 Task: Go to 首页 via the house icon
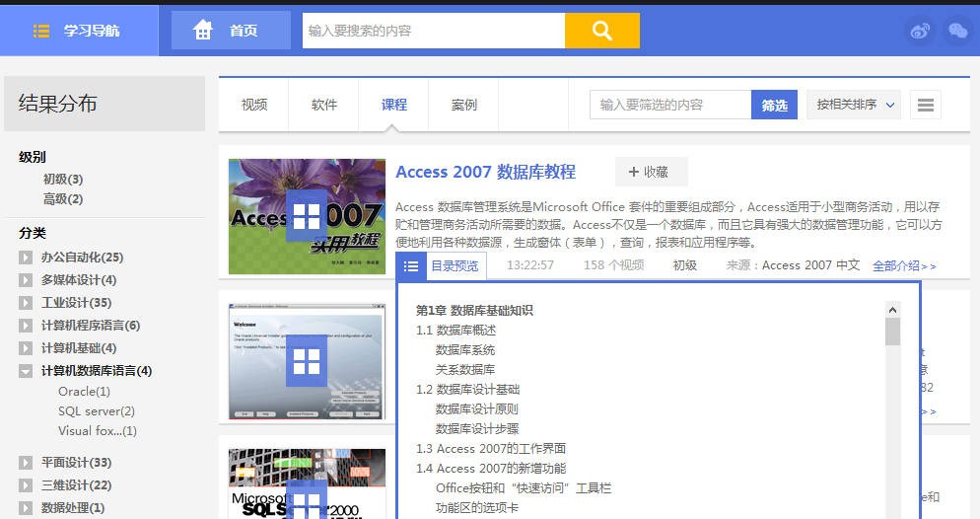point(202,30)
